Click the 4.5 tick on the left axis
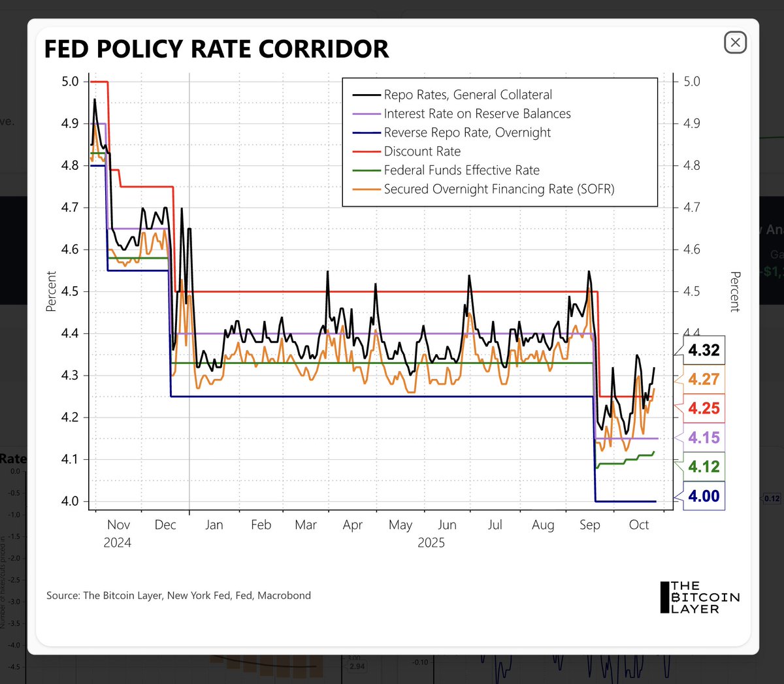 click(71, 291)
